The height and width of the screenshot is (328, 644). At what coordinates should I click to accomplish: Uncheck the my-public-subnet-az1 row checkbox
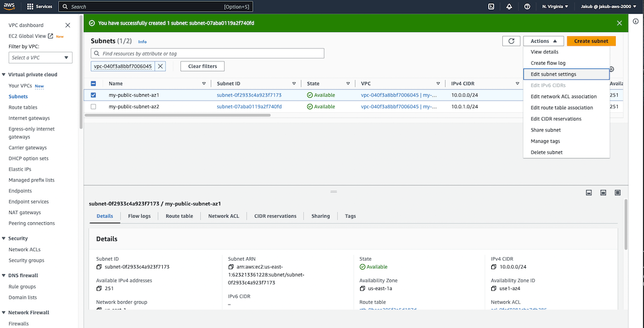click(94, 95)
